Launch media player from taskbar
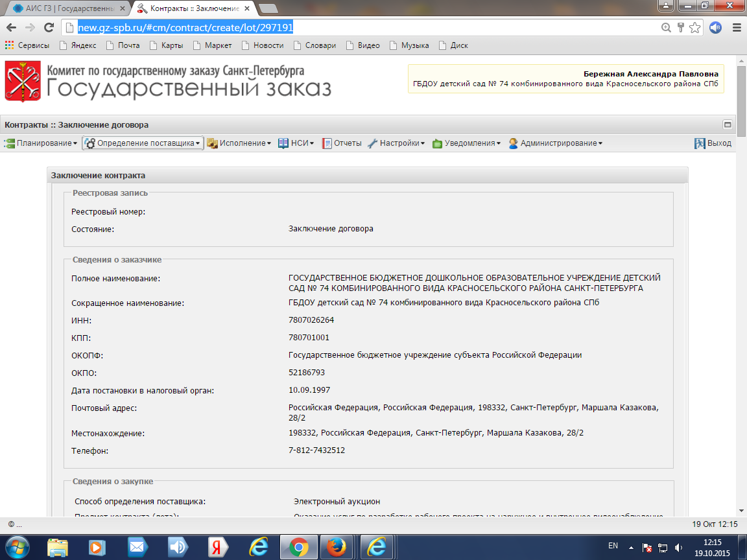 coord(97,547)
